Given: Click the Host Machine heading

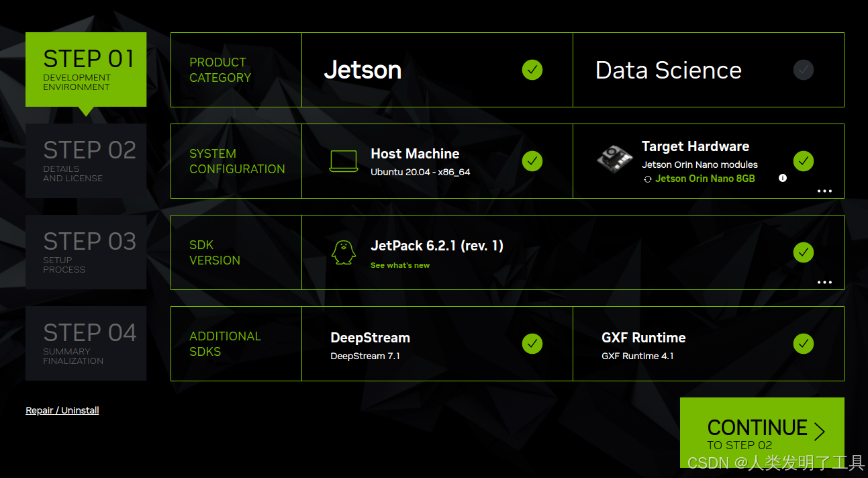Looking at the screenshot, I should pos(415,154).
